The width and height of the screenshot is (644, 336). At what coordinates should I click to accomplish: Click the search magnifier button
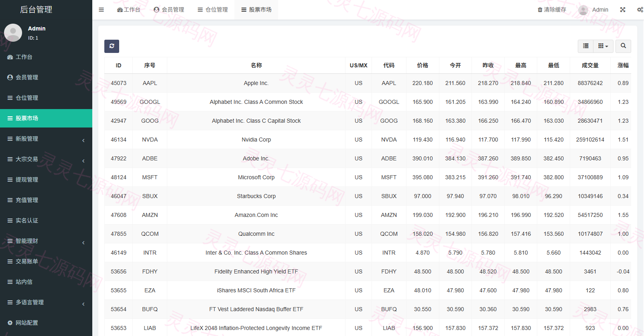tap(623, 46)
